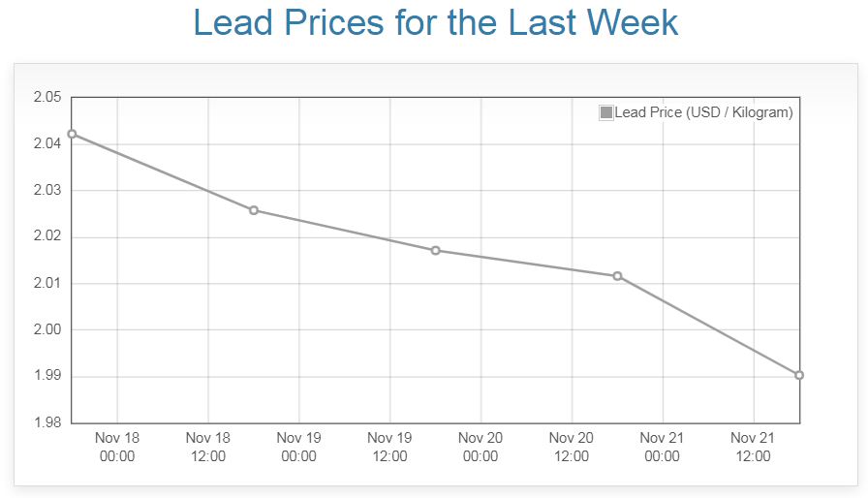
Task: Select the last data point near 1.99
Action: (799, 375)
